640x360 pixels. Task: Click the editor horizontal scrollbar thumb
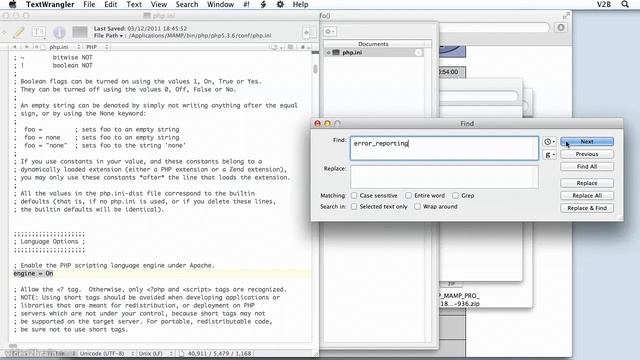click(13, 346)
